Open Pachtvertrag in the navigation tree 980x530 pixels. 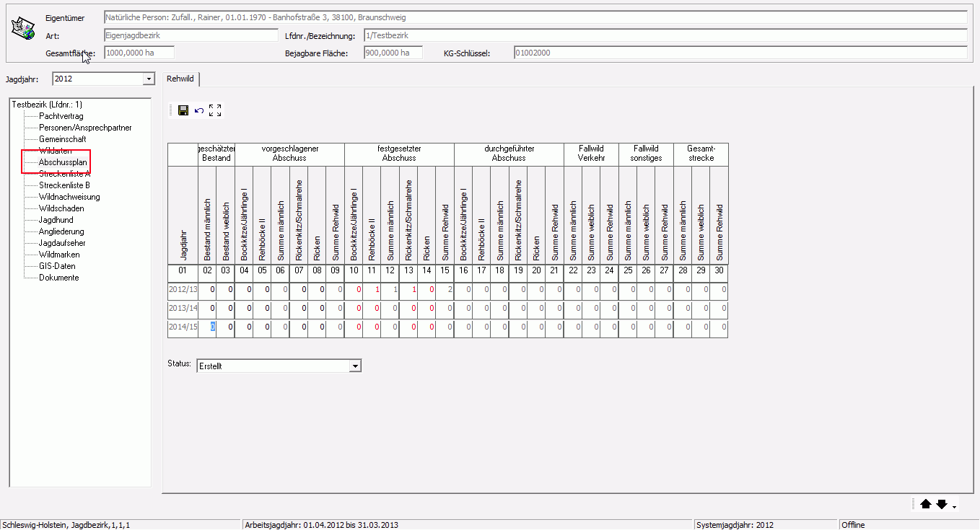pos(61,116)
